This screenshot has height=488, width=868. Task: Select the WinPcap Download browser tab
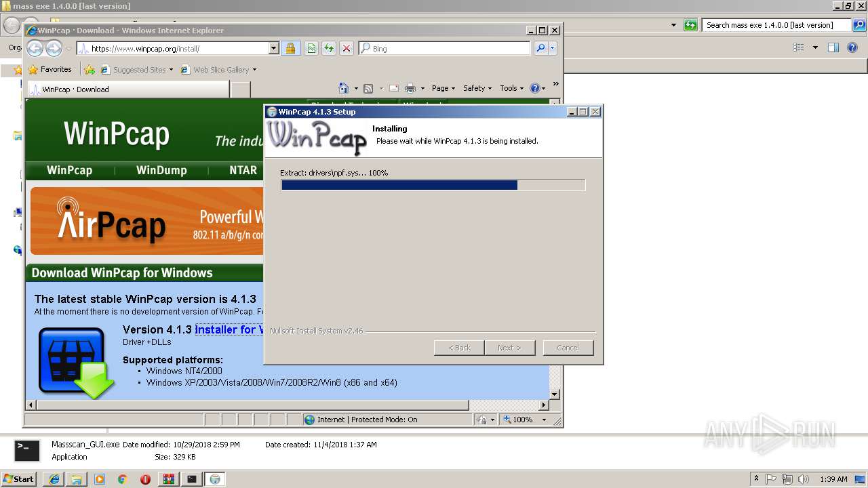(128, 89)
